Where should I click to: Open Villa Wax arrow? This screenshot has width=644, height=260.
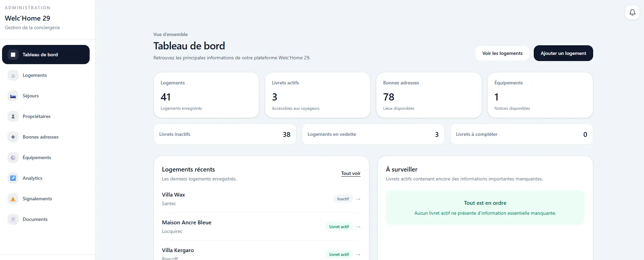tap(358, 199)
